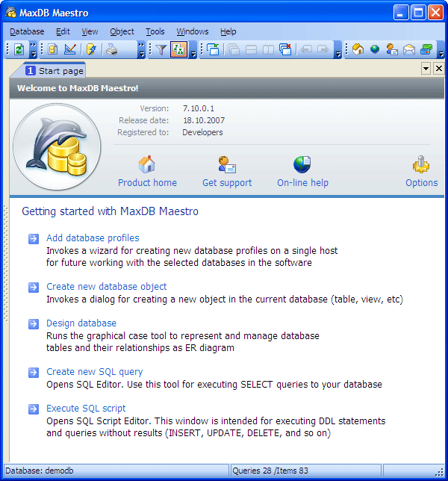Viewport: 448px width, 481px height.
Task: Open the tab list dropdown arrow
Action: [x=426, y=69]
